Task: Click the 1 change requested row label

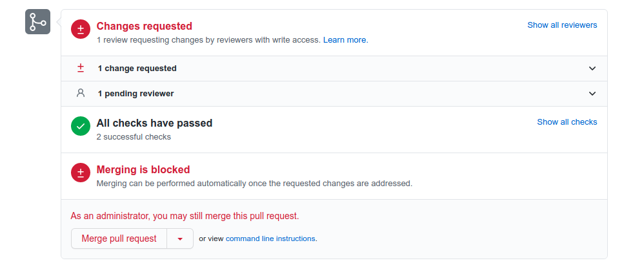Action: coord(137,69)
